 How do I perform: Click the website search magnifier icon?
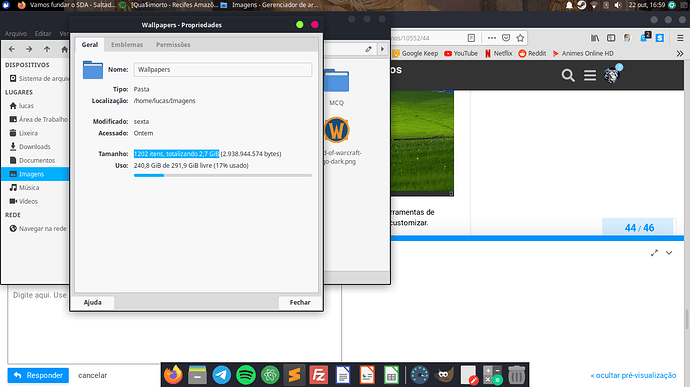(568, 75)
